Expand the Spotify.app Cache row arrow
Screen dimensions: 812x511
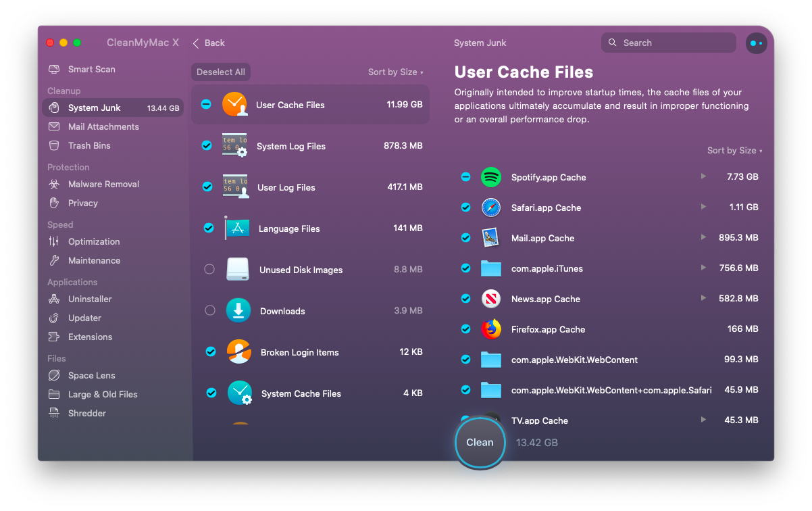(703, 176)
